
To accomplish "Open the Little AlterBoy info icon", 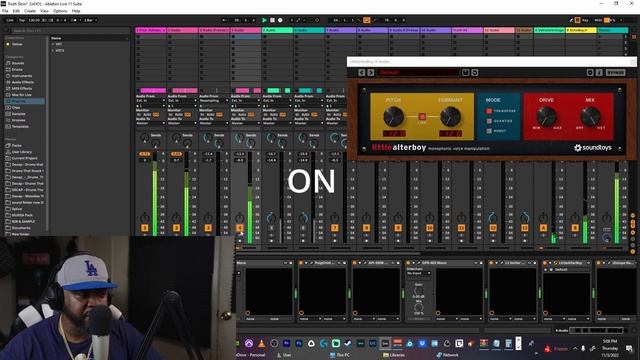I will 599,73.
